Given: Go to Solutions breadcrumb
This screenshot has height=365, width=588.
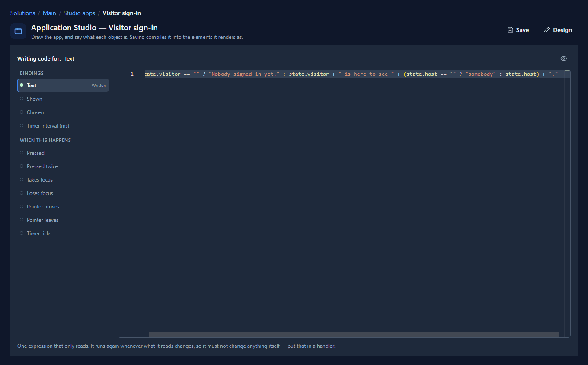Looking at the screenshot, I should (22, 13).
